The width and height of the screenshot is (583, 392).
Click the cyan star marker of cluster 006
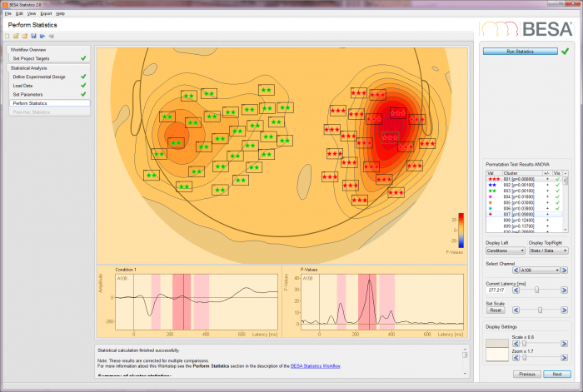coord(490,209)
